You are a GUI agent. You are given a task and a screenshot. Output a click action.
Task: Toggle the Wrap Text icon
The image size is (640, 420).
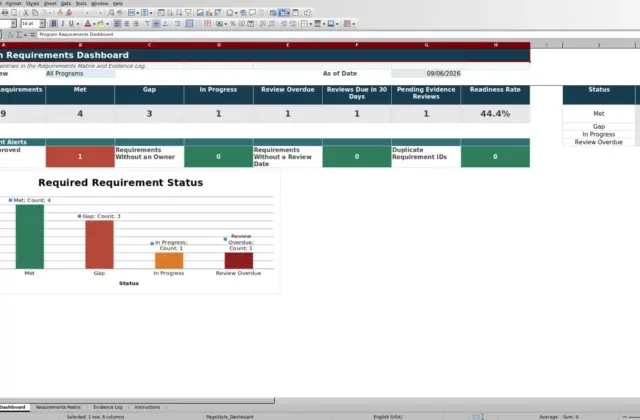pos(177,24)
